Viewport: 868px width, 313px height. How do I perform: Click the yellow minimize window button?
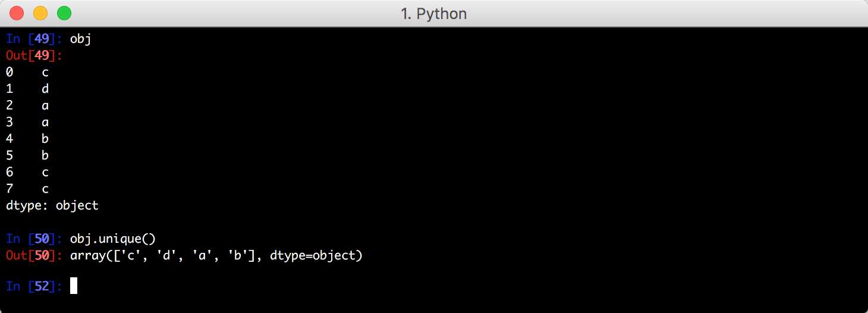(x=40, y=12)
